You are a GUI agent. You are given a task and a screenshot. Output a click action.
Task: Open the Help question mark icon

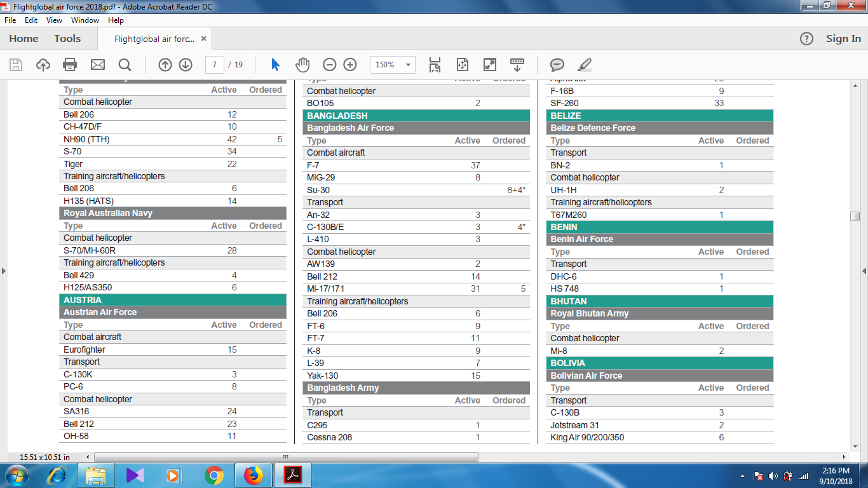806,39
